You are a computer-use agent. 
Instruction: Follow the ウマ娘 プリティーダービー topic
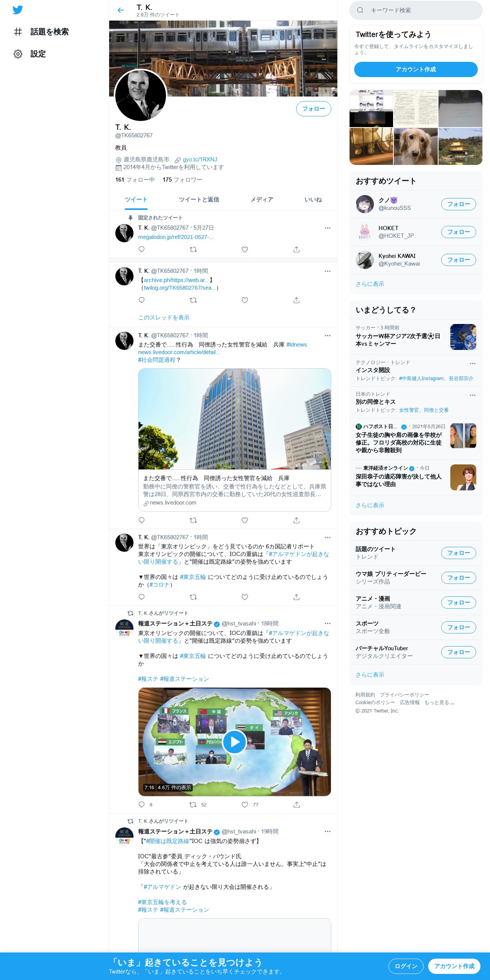click(x=458, y=578)
